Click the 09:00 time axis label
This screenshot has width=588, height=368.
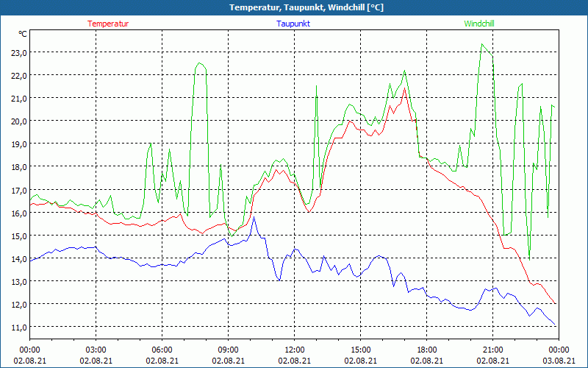pos(228,350)
